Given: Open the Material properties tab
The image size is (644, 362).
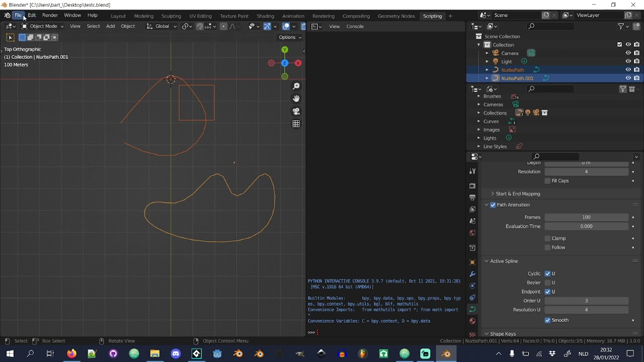Looking at the screenshot, I should (472, 321).
